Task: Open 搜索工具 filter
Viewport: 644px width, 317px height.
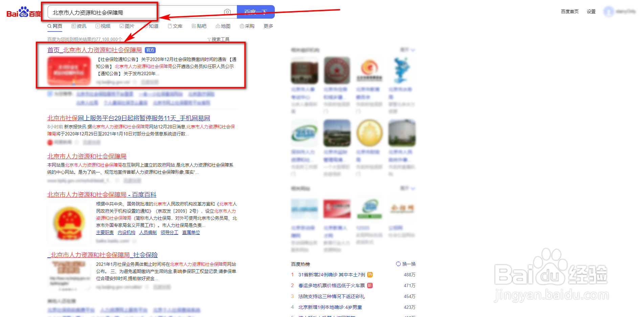Action: pyautogui.click(x=219, y=39)
